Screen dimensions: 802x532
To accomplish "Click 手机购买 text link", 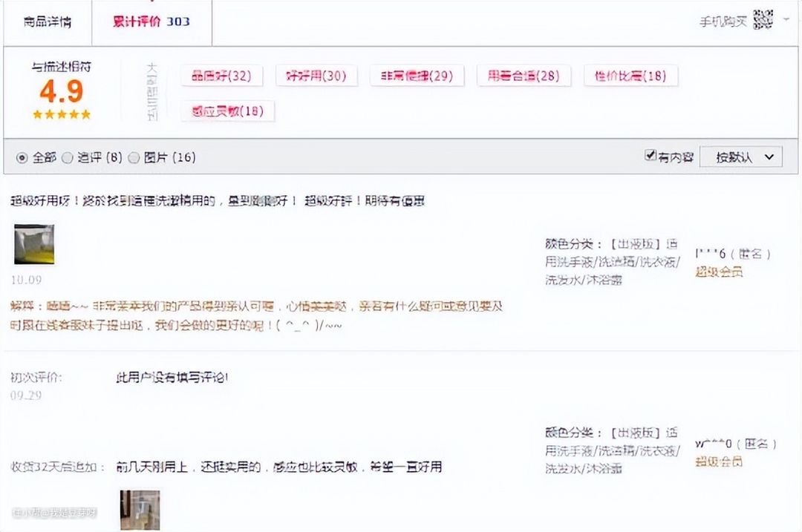I will pos(723,22).
